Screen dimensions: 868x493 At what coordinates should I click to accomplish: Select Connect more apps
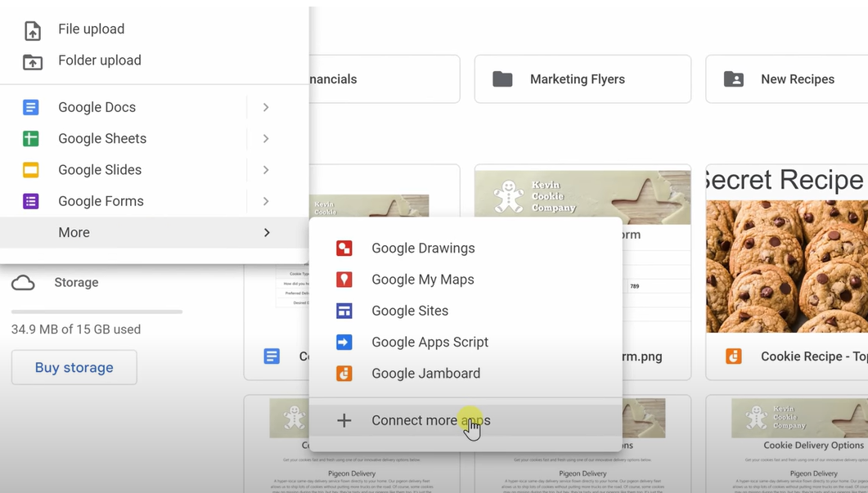pyautogui.click(x=431, y=420)
